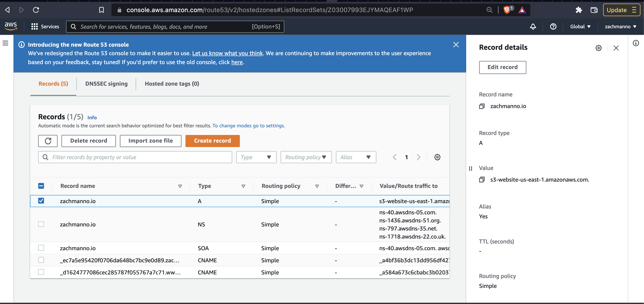Open records table preferences gear

tap(437, 157)
